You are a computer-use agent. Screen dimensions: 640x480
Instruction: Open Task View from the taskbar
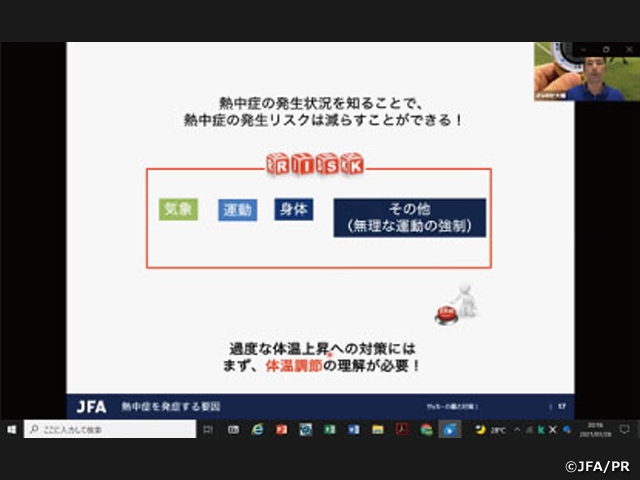(x=208, y=429)
